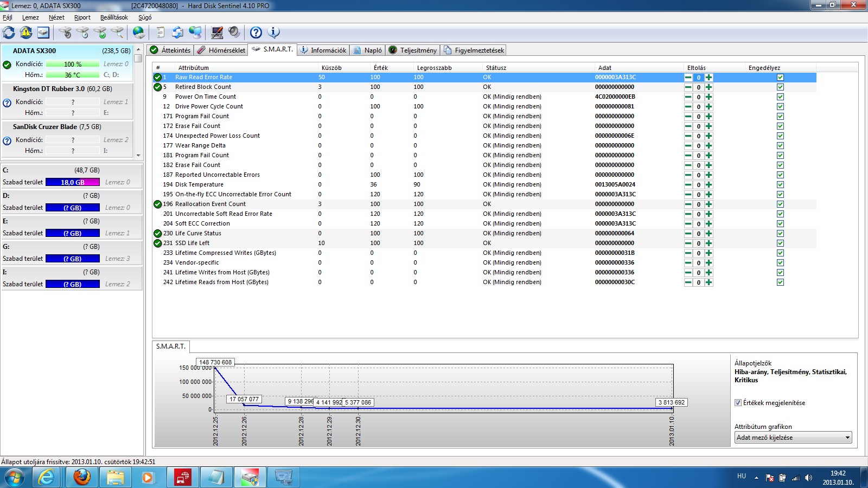Click the disk with magnifier toolbar icon
The height and width of the screenshot is (488, 868).
pos(117,33)
